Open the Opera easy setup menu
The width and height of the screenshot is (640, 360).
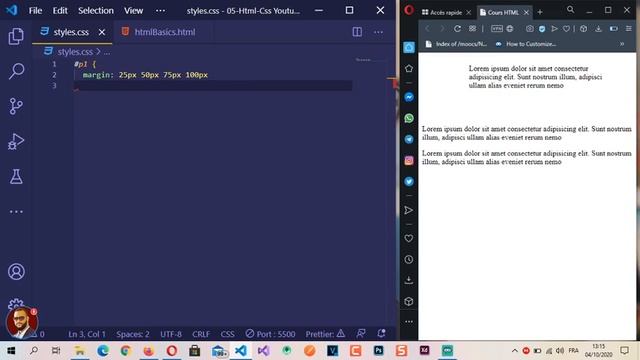point(629,29)
